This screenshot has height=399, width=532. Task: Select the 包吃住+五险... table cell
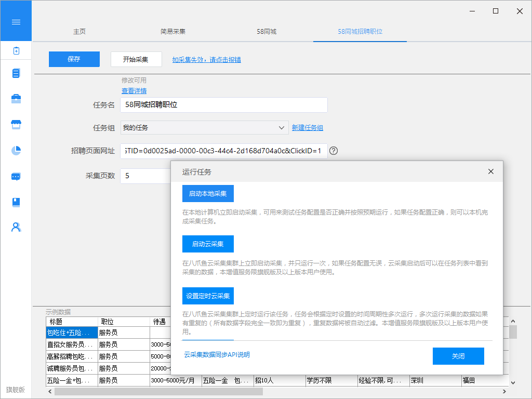[72, 332]
